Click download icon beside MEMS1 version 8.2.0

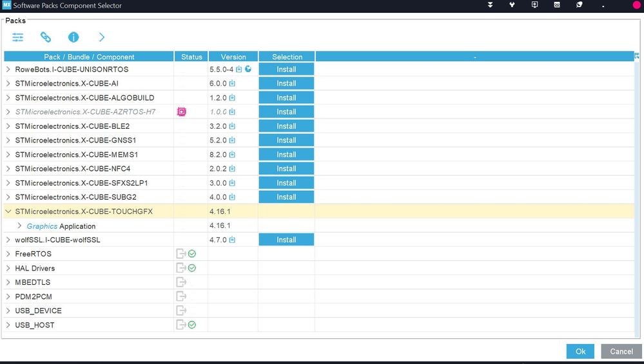click(232, 155)
